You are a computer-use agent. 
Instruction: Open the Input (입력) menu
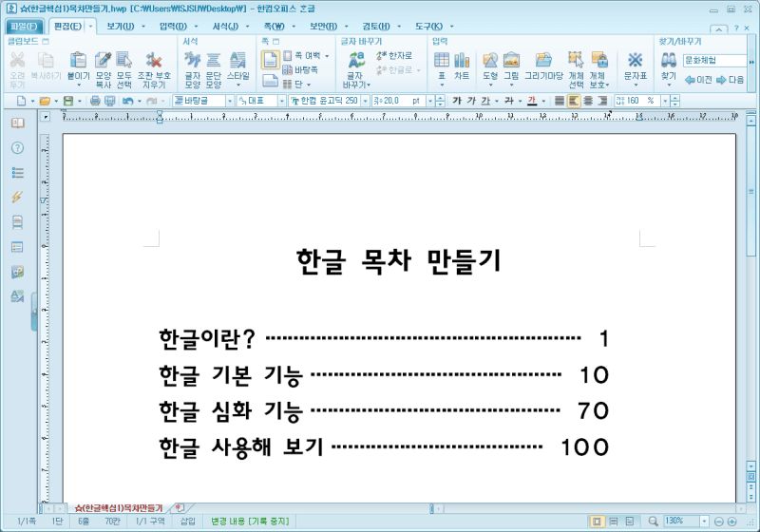pyautogui.click(x=173, y=27)
